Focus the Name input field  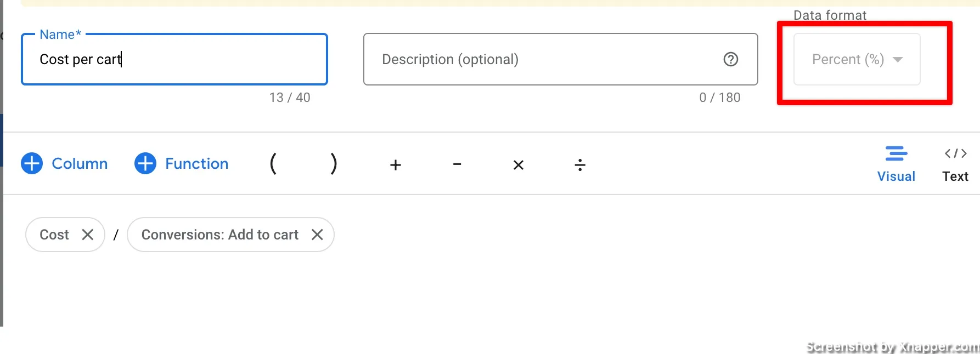(x=174, y=59)
